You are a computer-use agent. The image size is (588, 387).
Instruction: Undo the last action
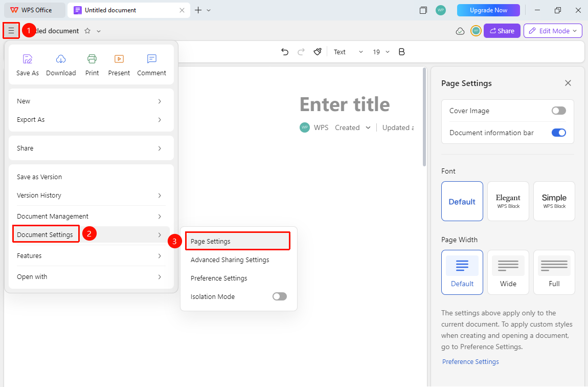point(285,52)
